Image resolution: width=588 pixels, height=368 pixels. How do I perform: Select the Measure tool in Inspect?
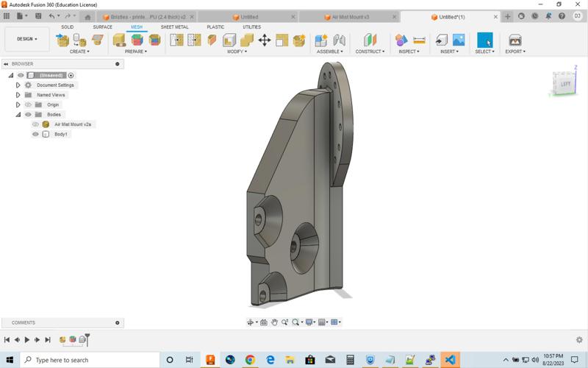coord(420,40)
